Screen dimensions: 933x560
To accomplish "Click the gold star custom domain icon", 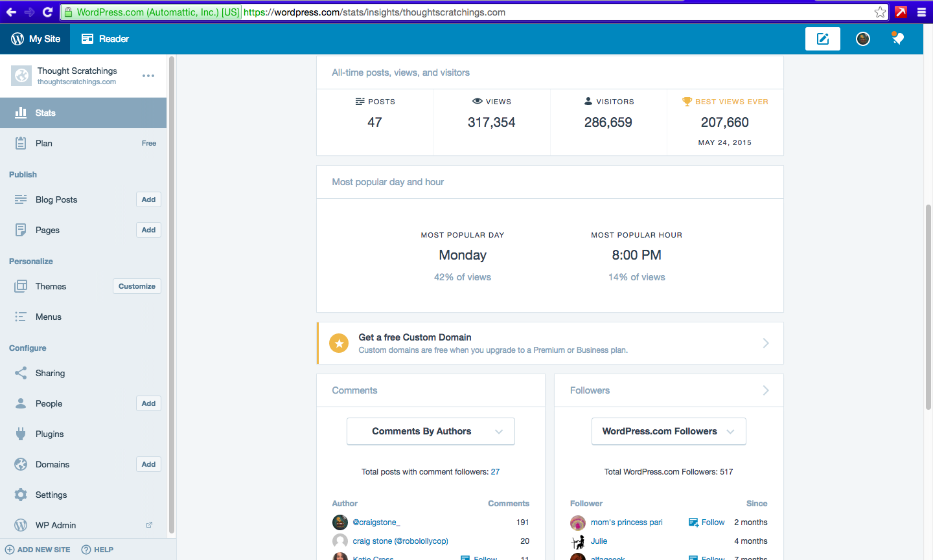I will (339, 343).
